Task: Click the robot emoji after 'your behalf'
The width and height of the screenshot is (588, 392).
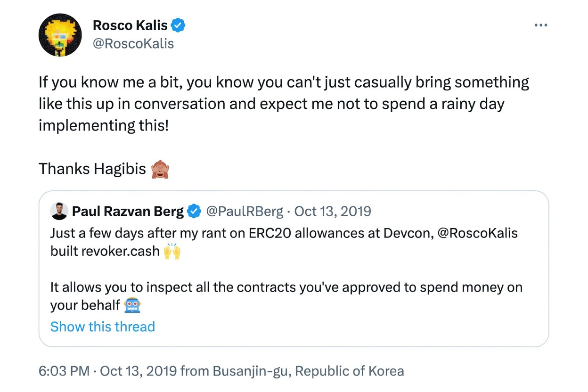Action: pyautogui.click(x=131, y=305)
